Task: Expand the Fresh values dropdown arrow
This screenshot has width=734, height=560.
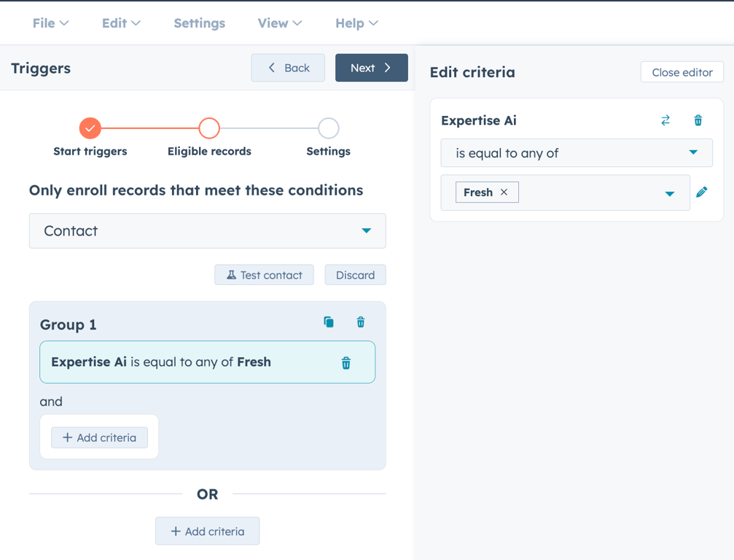Action: pos(669,193)
